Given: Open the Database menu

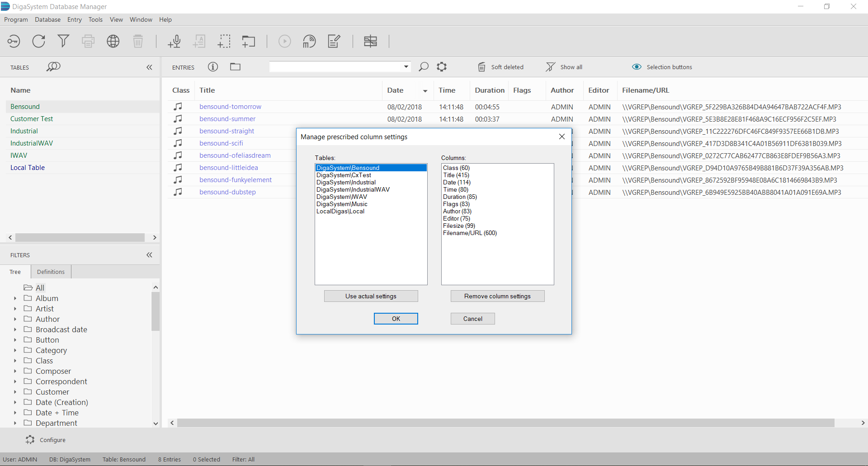Looking at the screenshot, I should (47, 19).
